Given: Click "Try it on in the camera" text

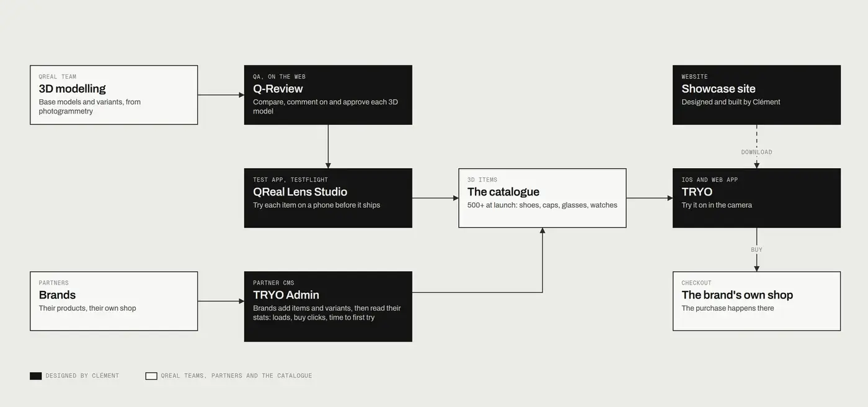Looking at the screenshot, I should tap(717, 205).
